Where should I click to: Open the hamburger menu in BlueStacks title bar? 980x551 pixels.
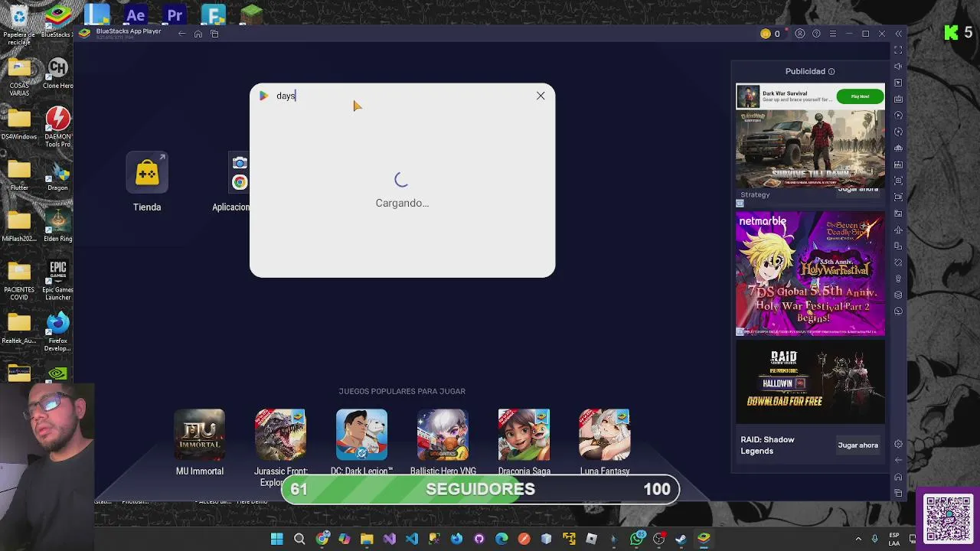[x=833, y=34]
